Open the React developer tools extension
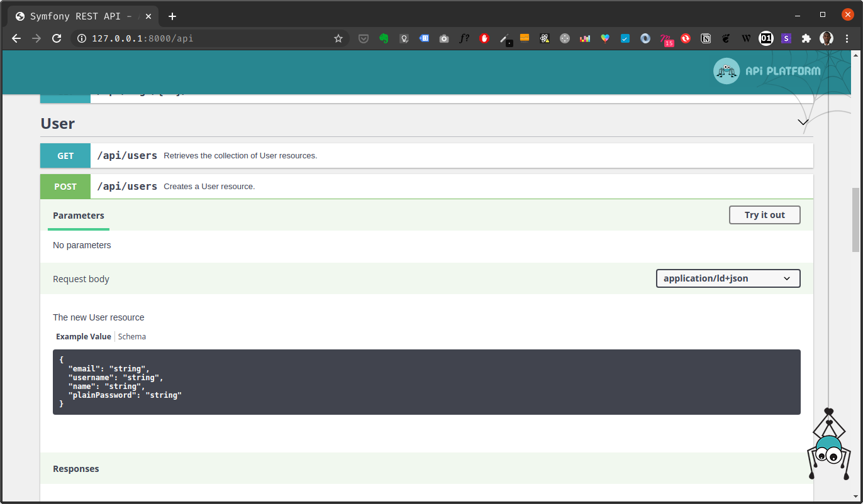The image size is (863, 504). coord(545,38)
